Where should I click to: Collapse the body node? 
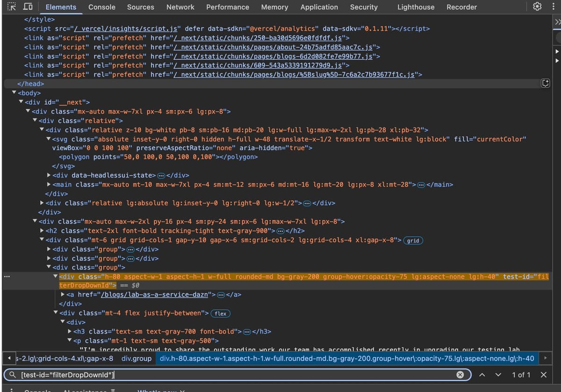point(14,93)
